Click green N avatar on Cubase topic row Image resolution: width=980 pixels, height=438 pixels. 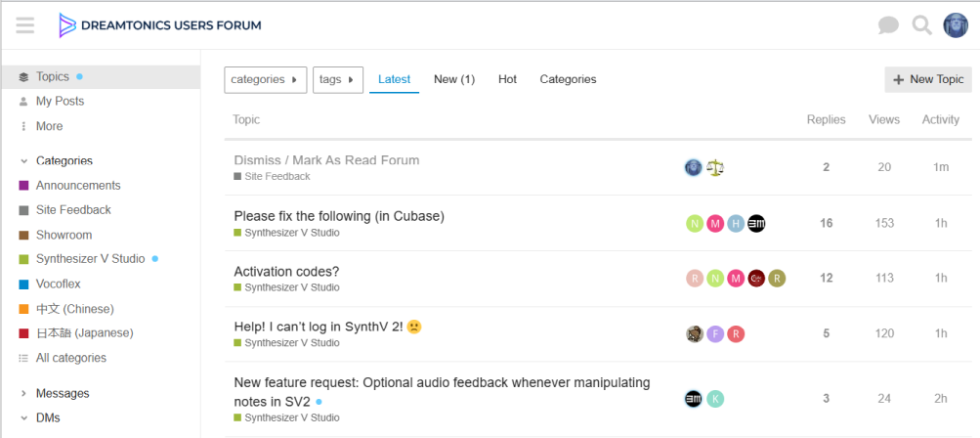coord(695,223)
